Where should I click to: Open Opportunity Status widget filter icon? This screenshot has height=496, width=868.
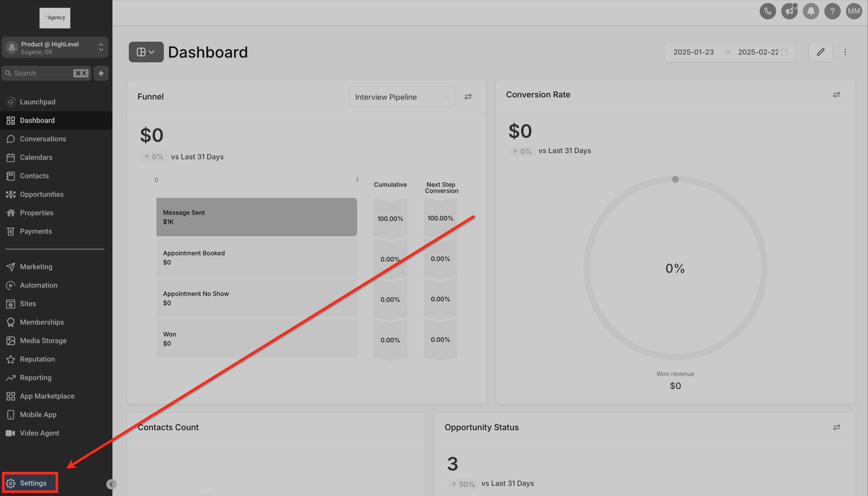coord(836,427)
